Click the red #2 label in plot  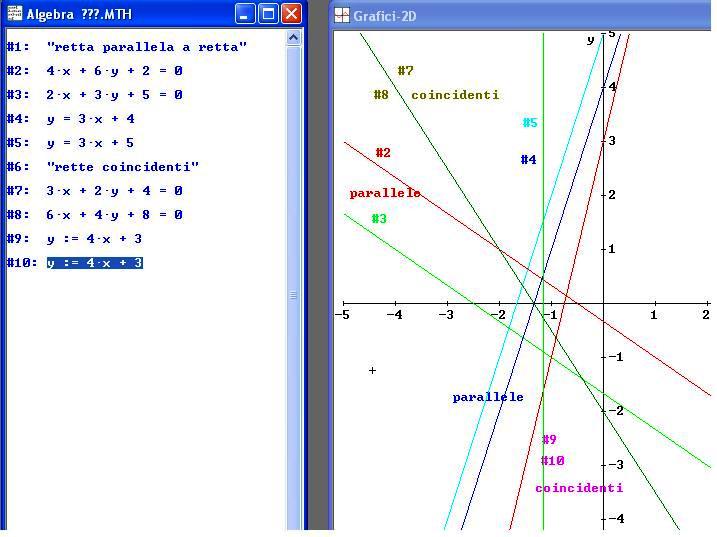(383, 153)
